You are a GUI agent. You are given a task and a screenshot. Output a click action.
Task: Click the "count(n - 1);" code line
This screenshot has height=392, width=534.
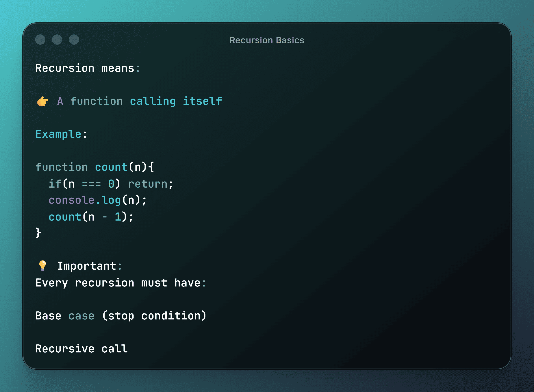coord(91,217)
